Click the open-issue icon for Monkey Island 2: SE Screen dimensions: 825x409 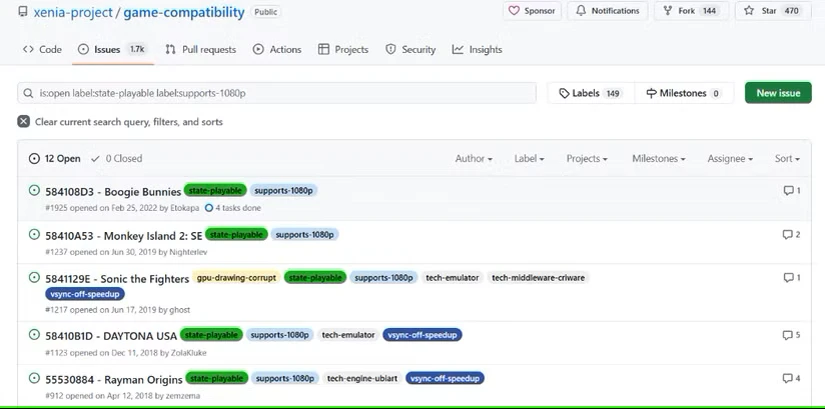34,234
